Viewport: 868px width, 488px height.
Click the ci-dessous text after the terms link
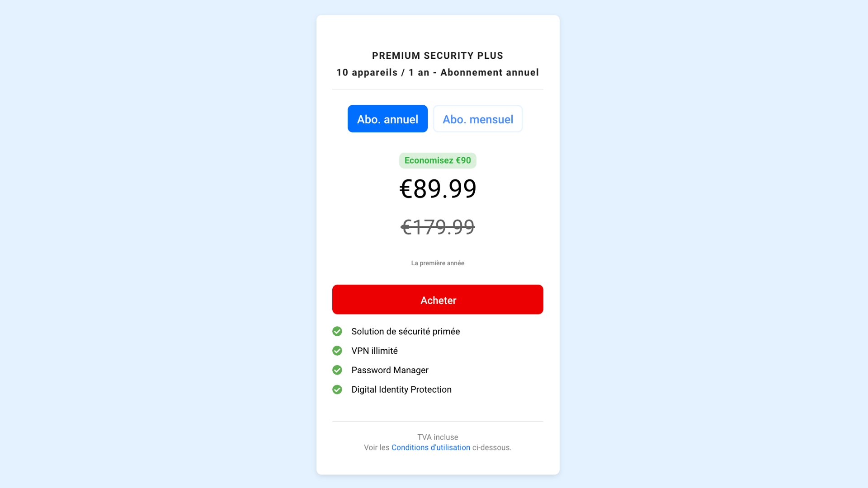pos(492,447)
